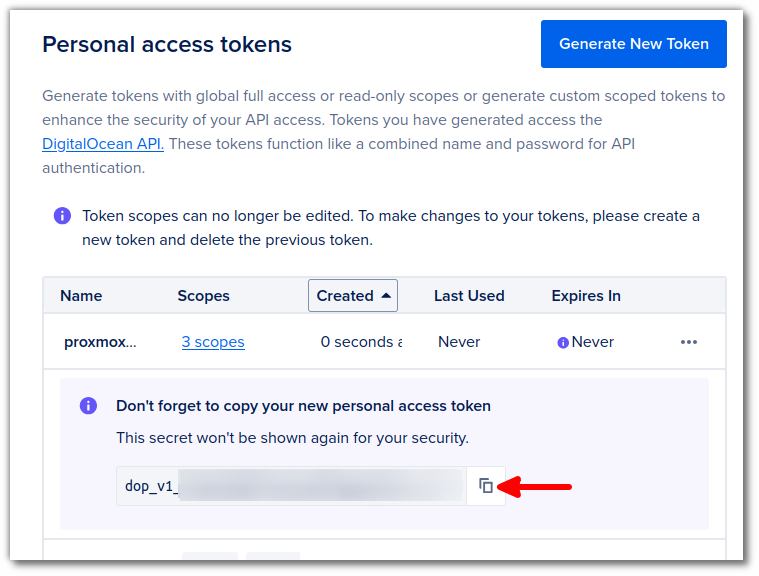Open the three-dot menu for the proxmox token

pyautogui.click(x=688, y=342)
